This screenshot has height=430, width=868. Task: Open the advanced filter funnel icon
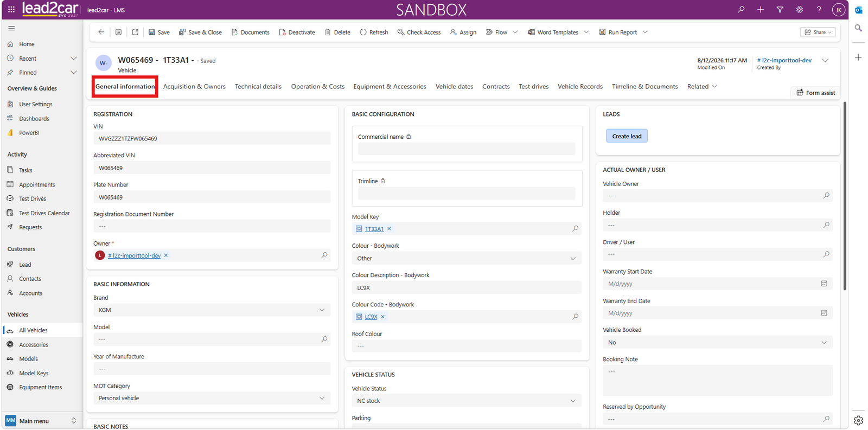780,10
